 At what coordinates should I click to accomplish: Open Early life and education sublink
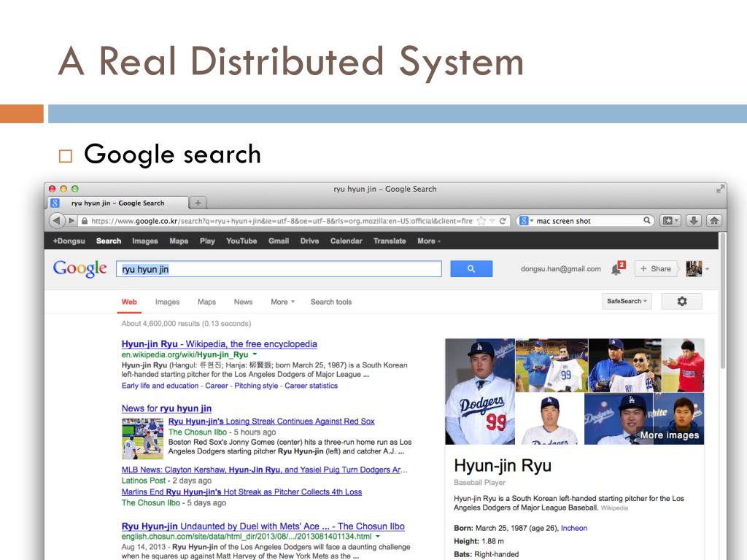click(x=160, y=386)
